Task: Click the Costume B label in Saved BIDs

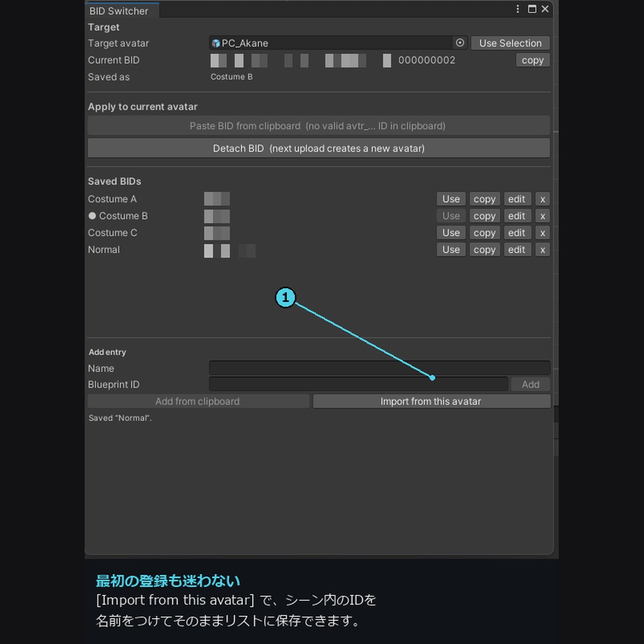Action: coord(123,216)
